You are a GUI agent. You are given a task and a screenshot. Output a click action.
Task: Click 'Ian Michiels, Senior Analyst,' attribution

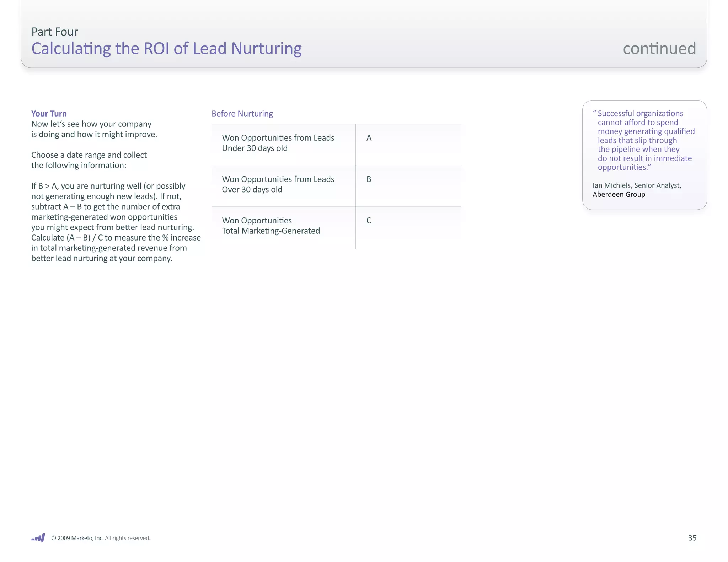pos(637,185)
